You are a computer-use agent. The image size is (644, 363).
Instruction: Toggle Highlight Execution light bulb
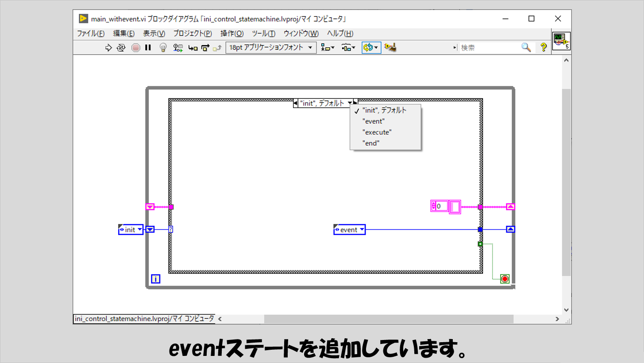pos(163,48)
